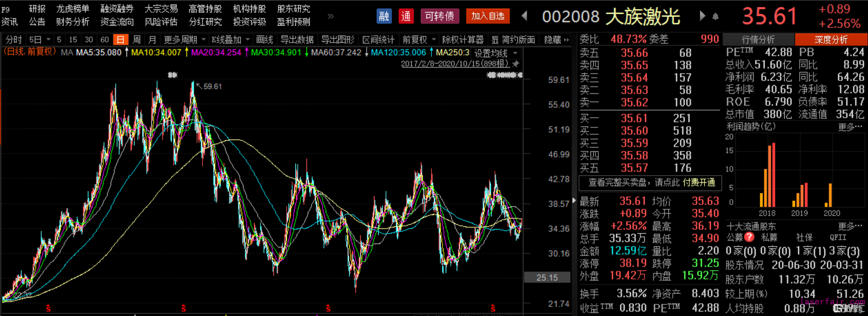Open the 设置均线 dropdown

click(496, 53)
